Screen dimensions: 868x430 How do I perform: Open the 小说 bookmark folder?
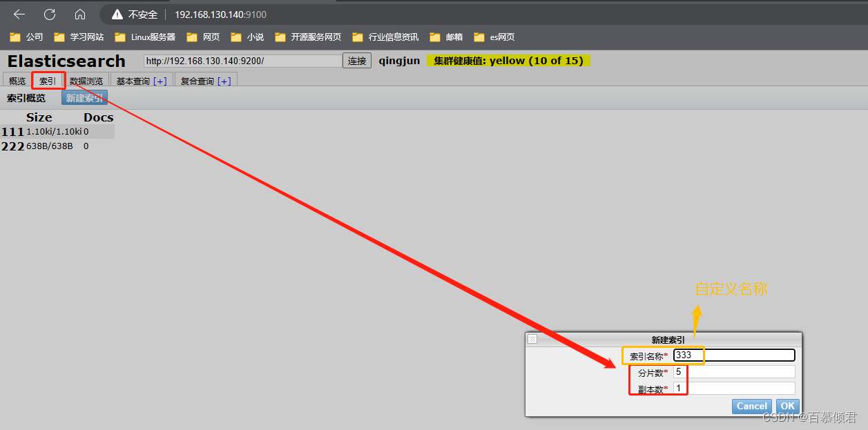pos(247,37)
